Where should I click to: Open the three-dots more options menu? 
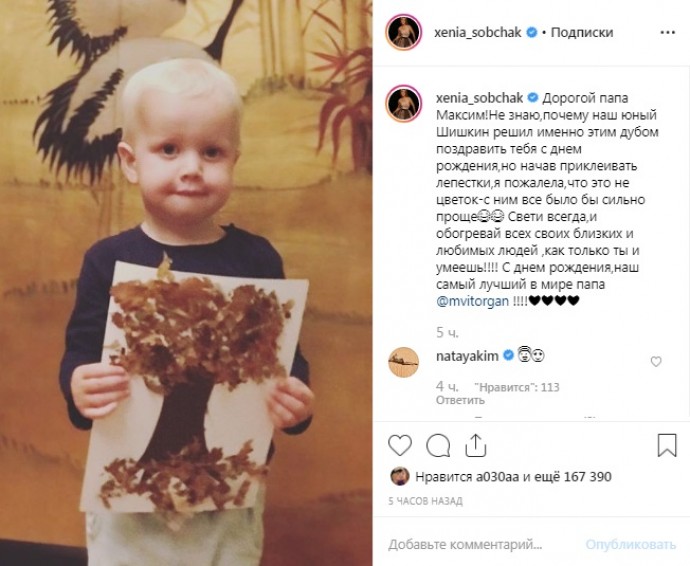pyautogui.click(x=668, y=33)
